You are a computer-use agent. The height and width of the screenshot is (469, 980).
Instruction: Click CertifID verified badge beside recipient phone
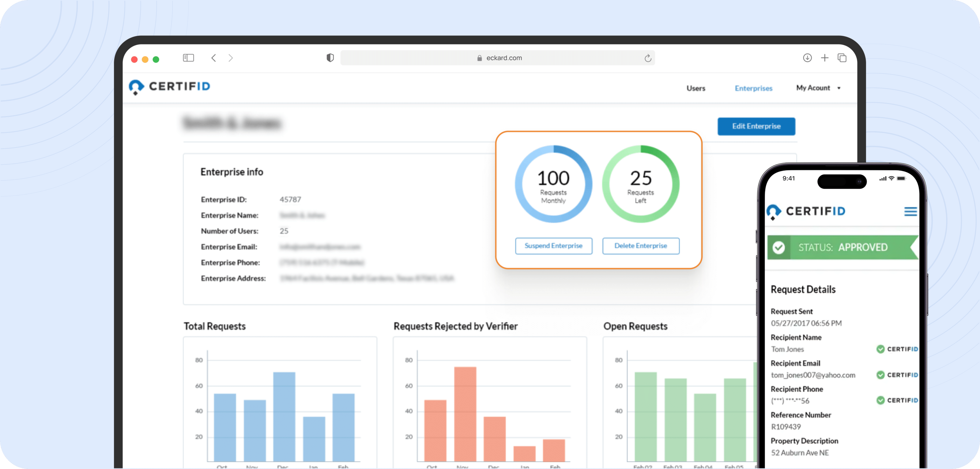point(897,400)
